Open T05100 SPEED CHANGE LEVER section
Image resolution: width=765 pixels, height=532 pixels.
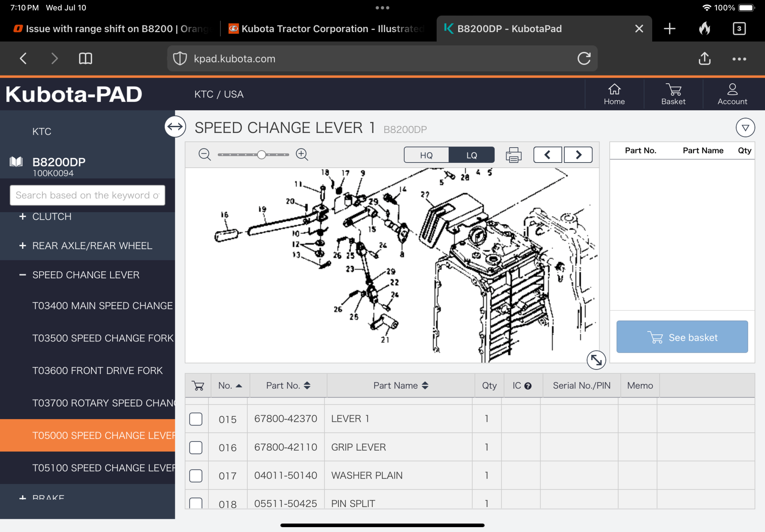(103, 468)
